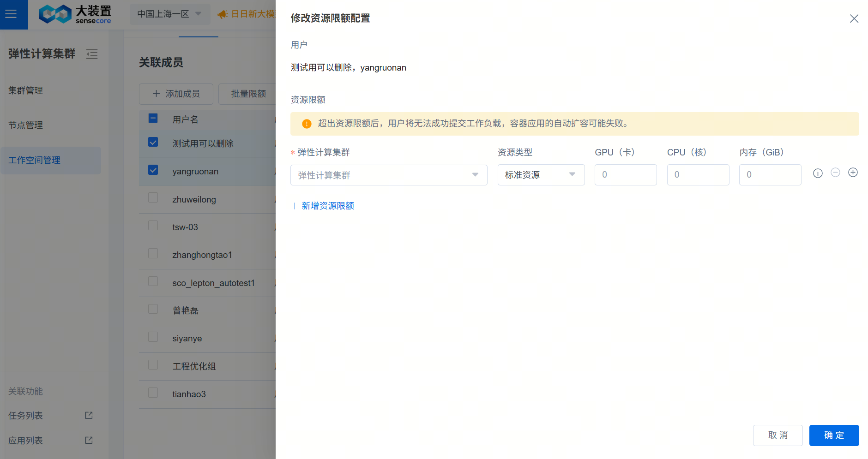This screenshot has height=459, width=868.
Task: Select 节点管理 in the sidebar
Action: tap(26, 125)
